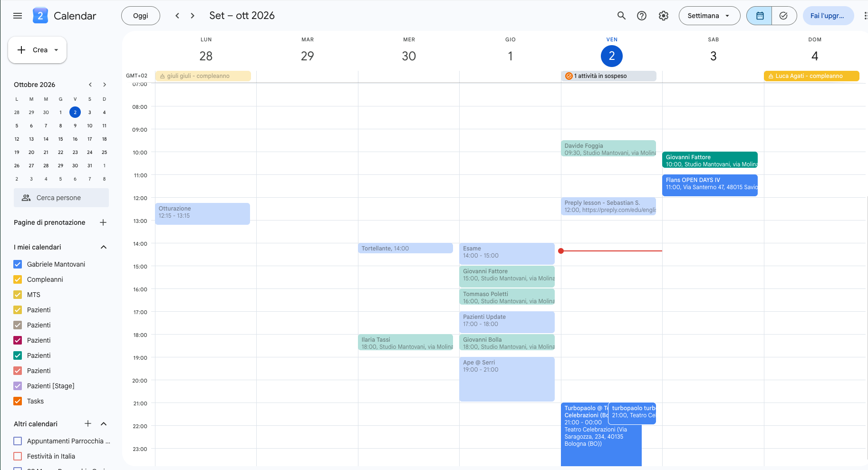Open the settings gear menu
Viewport: 868px width, 470px height.
[x=664, y=16]
